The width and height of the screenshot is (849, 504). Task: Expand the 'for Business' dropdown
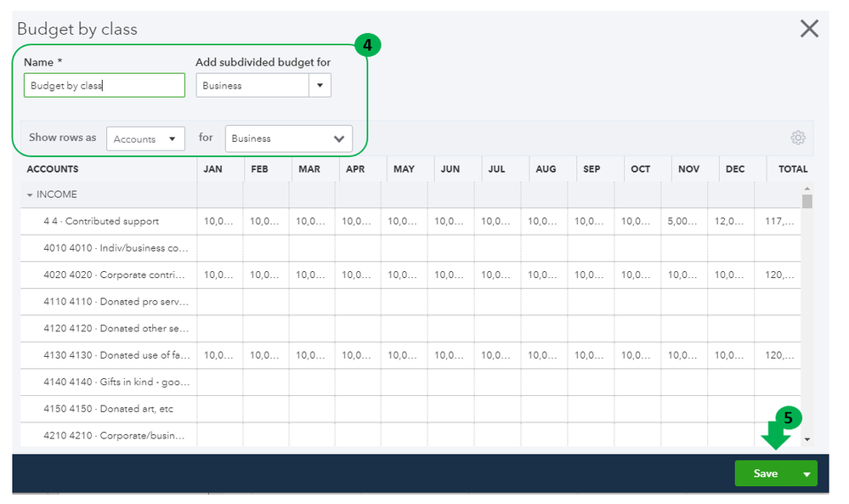[289, 139]
